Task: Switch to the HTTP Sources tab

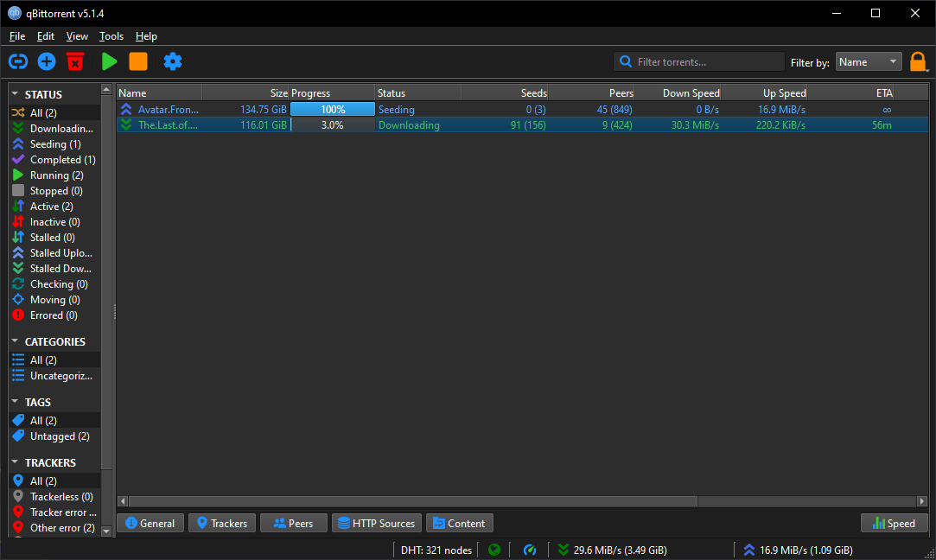Action: (x=377, y=523)
